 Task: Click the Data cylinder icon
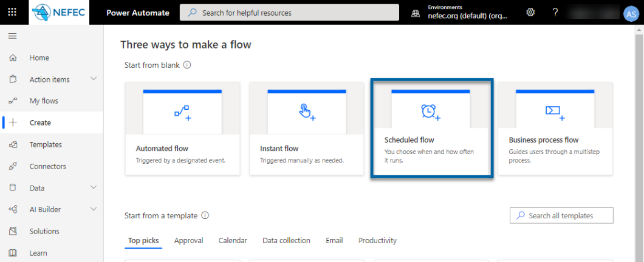pos(13,188)
